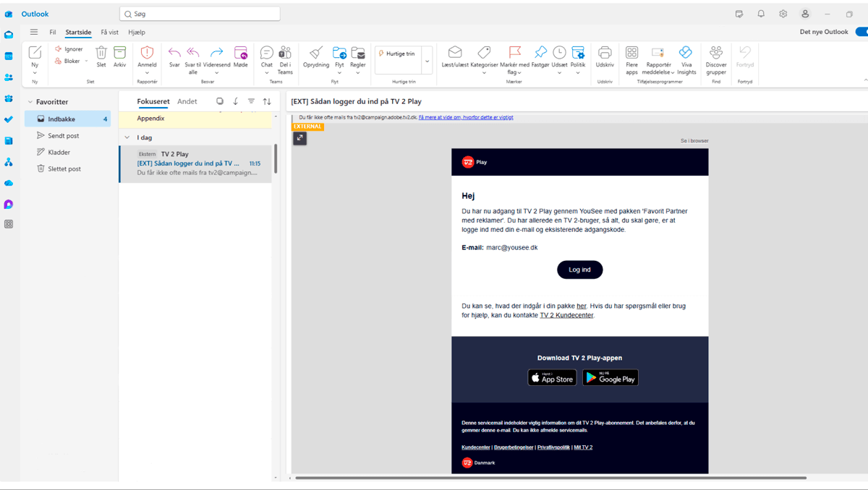Open the Google Play download badge
The height and width of the screenshot is (490, 868).
tap(610, 377)
